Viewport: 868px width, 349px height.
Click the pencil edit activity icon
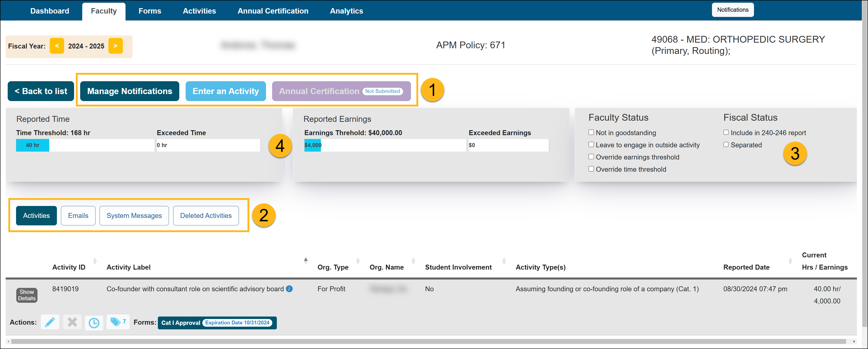tap(50, 322)
